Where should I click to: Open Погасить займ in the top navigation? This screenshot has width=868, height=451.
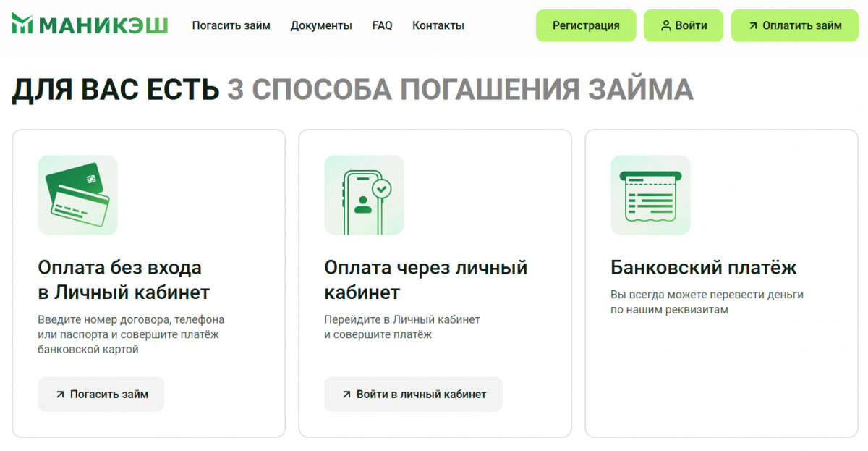coord(231,25)
